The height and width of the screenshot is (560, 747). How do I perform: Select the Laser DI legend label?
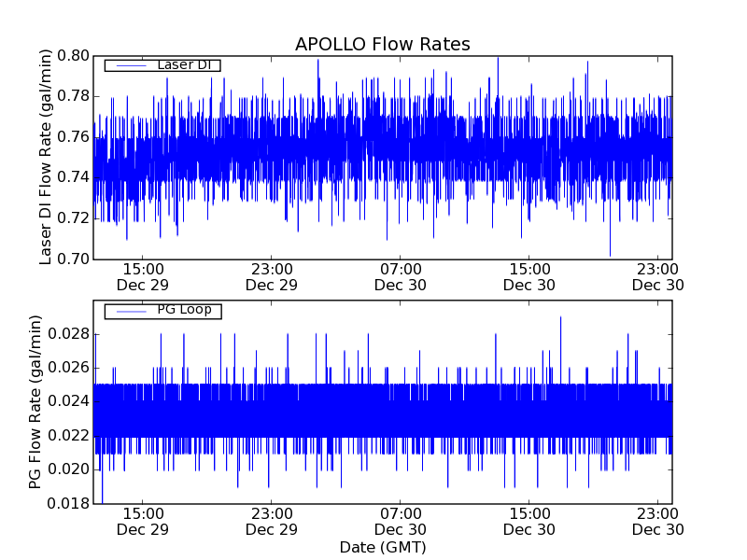pos(183,65)
